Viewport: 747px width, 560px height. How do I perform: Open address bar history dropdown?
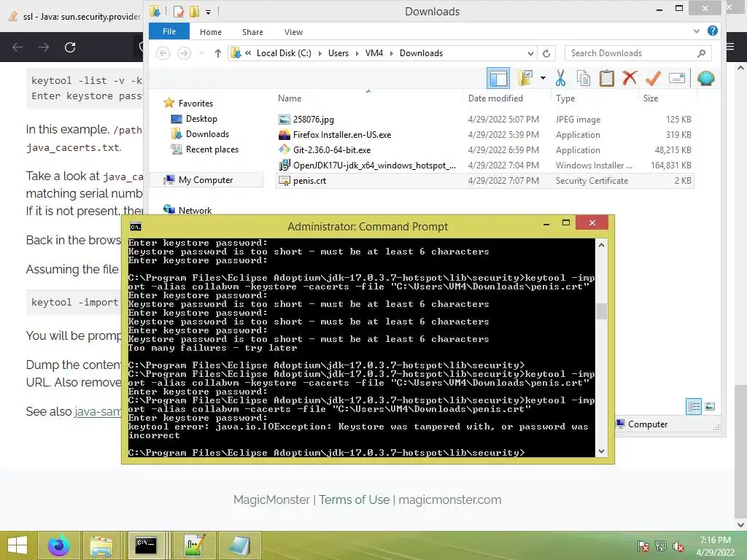pyautogui.click(x=530, y=53)
